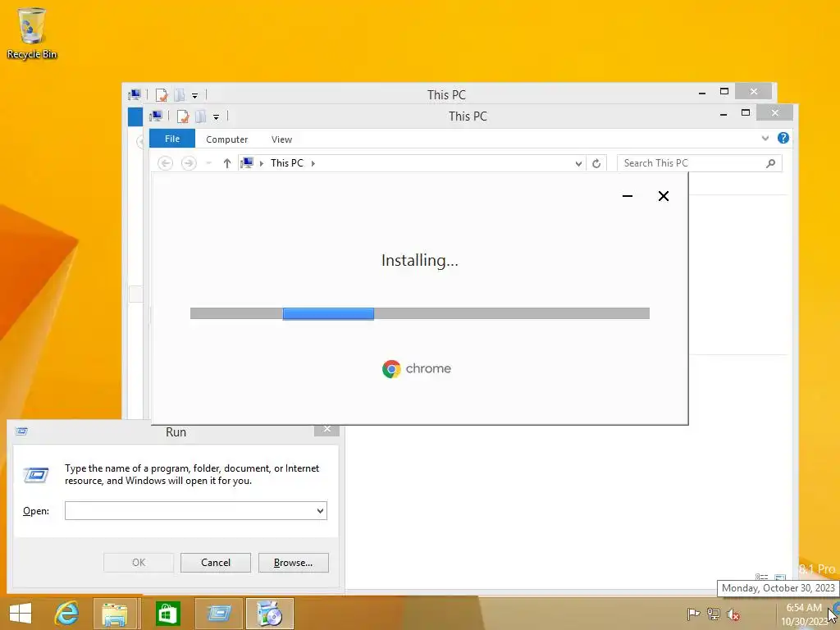Viewport: 840px width, 630px height.
Task: Expand the ribbon with chevron arrow
Action: point(765,138)
